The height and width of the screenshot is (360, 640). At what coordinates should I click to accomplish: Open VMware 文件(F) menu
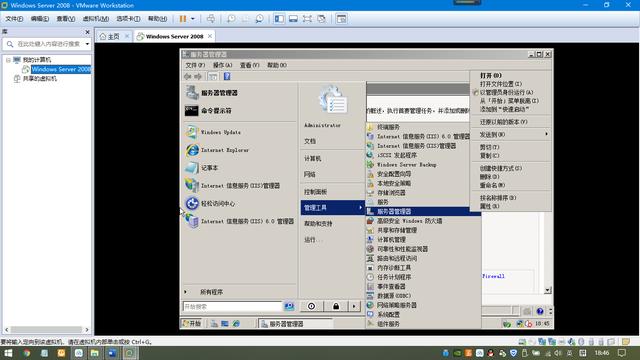(x=14, y=19)
